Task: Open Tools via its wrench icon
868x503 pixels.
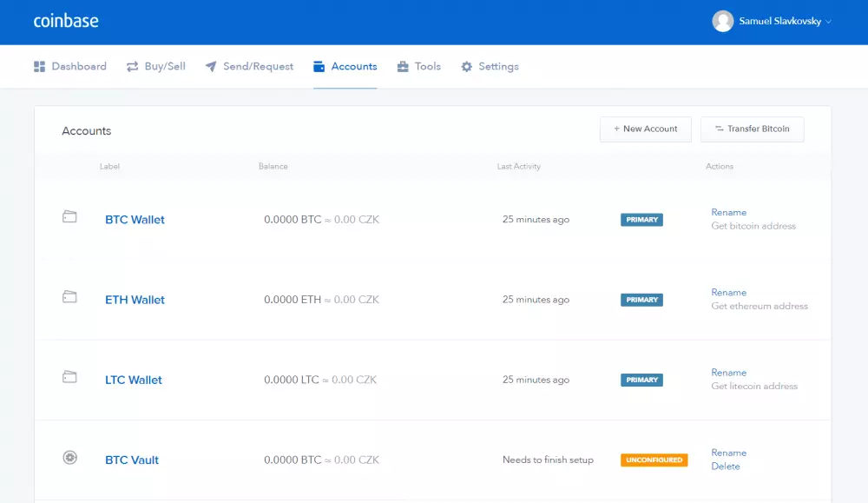Action: tap(401, 66)
